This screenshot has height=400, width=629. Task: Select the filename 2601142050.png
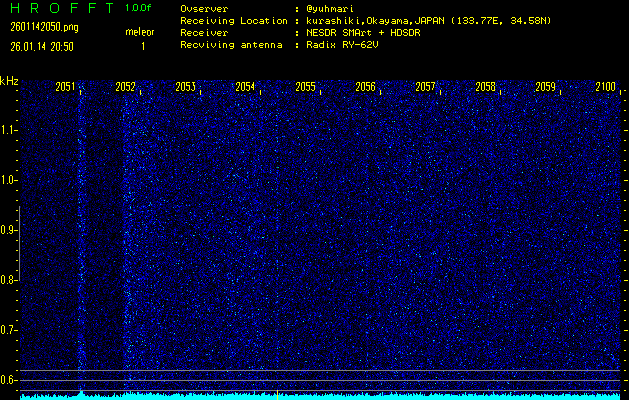point(45,27)
